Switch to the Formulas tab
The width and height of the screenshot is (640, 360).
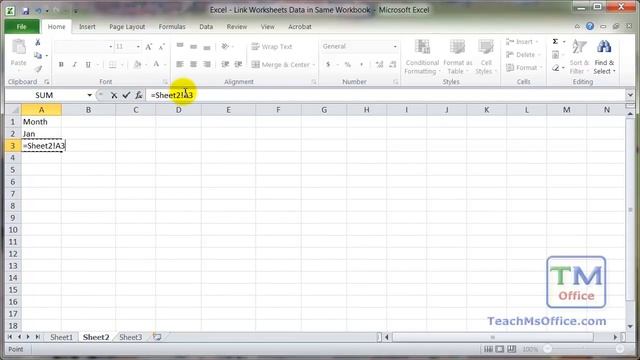coord(172,27)
